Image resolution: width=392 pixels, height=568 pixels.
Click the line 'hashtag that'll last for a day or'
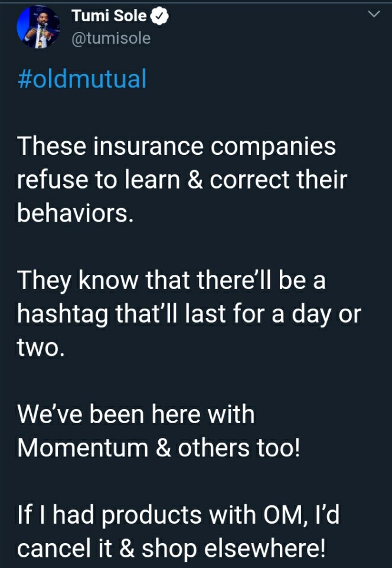click(x=189, y=314)
